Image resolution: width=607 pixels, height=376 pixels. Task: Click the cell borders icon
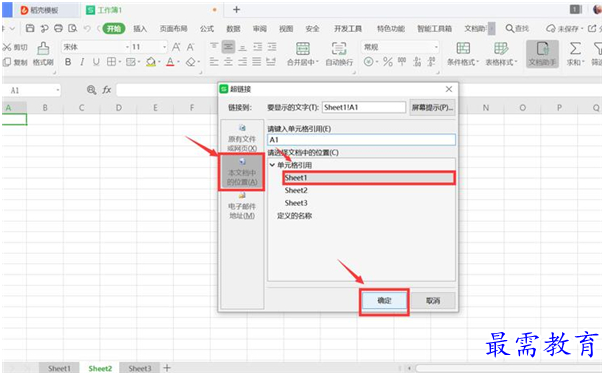pyautogui.click(x=111, y=62)
